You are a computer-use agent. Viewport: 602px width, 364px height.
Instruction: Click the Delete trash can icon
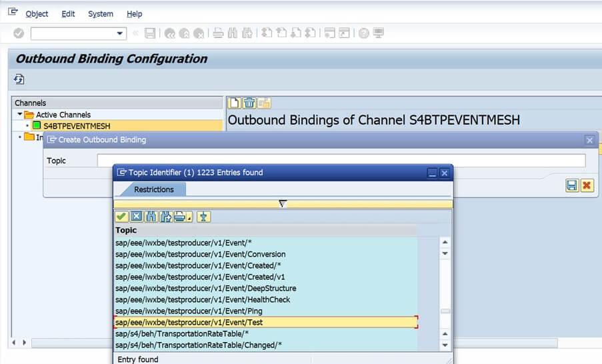tap(249, 103)
